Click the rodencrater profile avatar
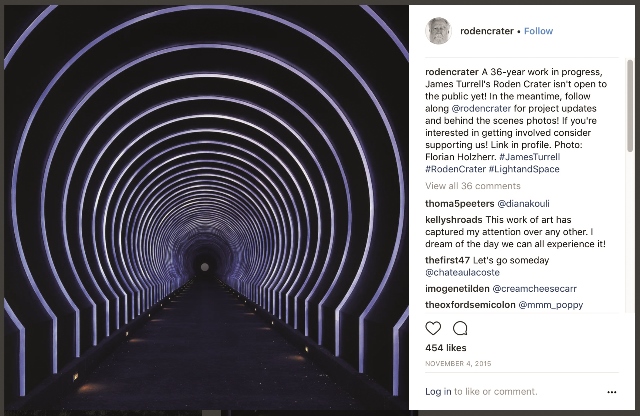 [x=438, y=31]
